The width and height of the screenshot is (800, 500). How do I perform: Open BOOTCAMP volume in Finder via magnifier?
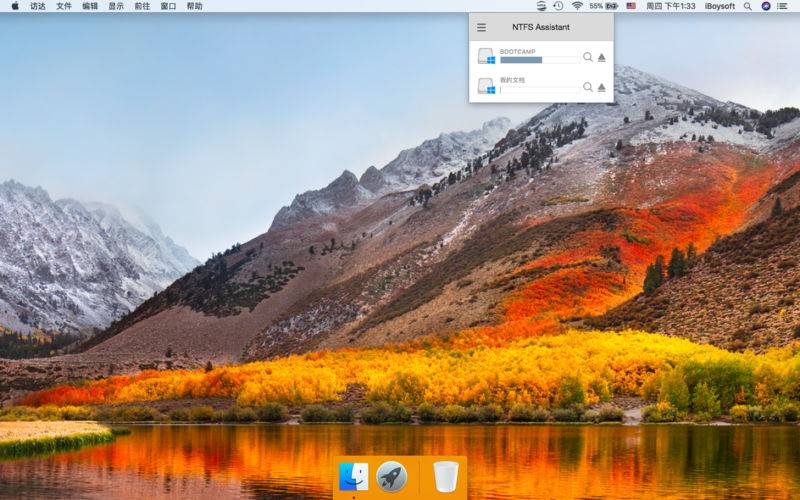[588, 57]
